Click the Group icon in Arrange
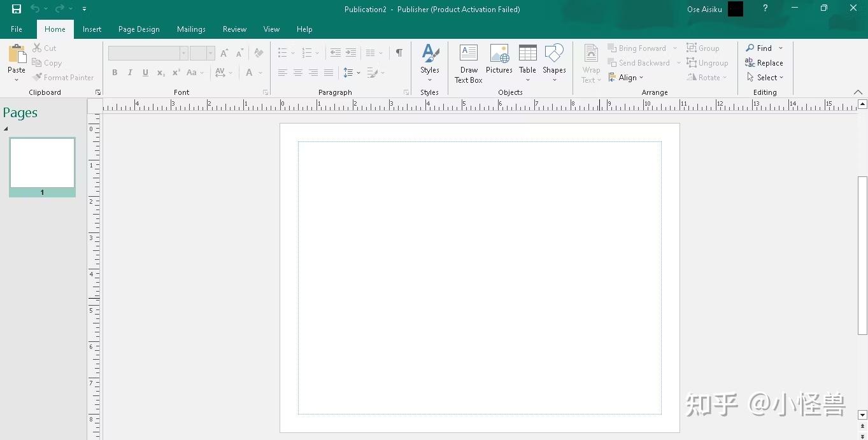This screenshot has height=440, width=868. pyautogui.click(x=703, y=48)
